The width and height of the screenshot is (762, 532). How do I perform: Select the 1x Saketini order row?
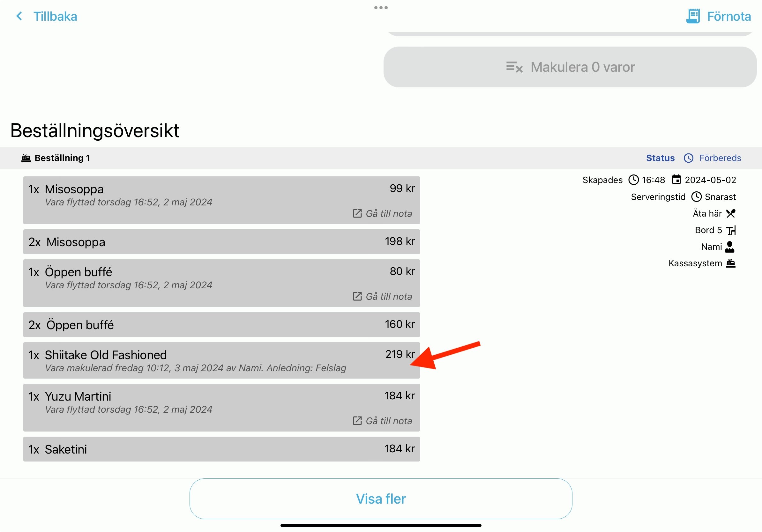tap(221, 449)
